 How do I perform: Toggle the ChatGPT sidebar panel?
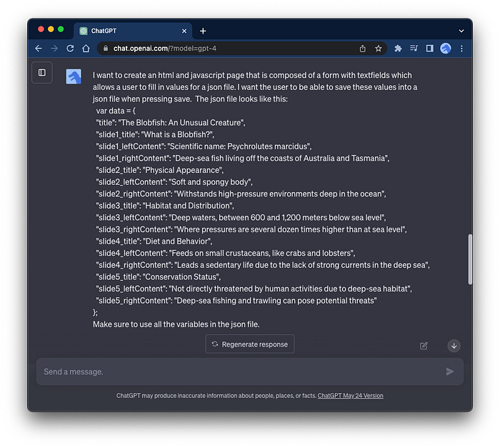[x=41, y=72]
